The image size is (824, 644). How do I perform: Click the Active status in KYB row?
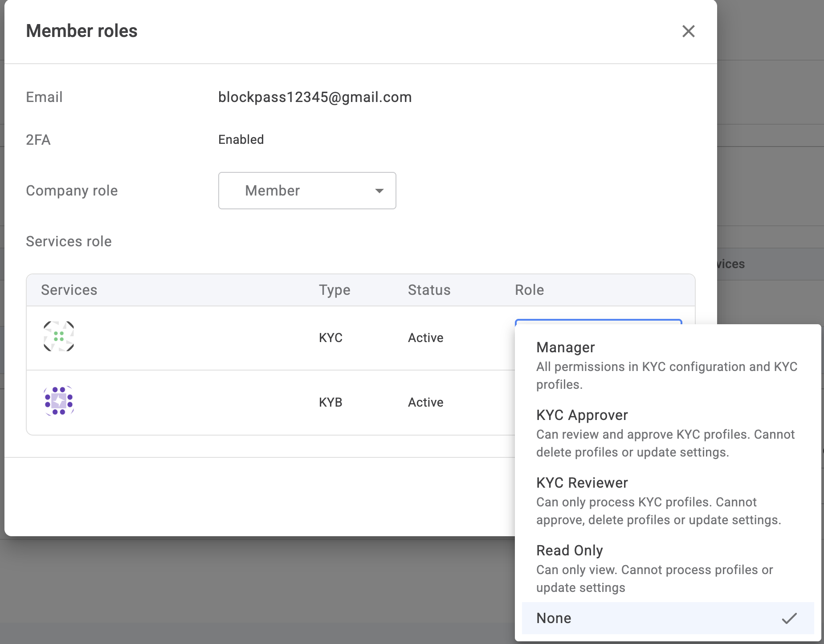click(x=425, y=402)
